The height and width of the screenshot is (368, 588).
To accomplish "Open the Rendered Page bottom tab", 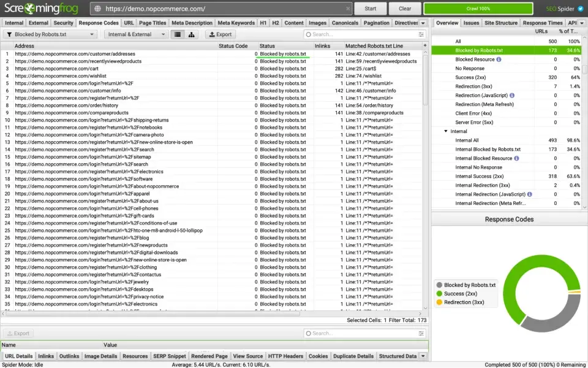I will pyautogui.click(x=209, y=356).
